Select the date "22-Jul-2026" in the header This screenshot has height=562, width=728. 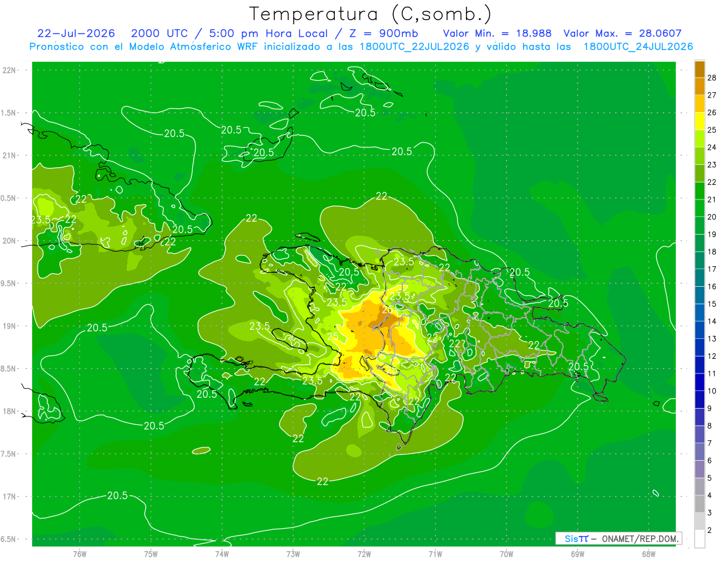76,33
